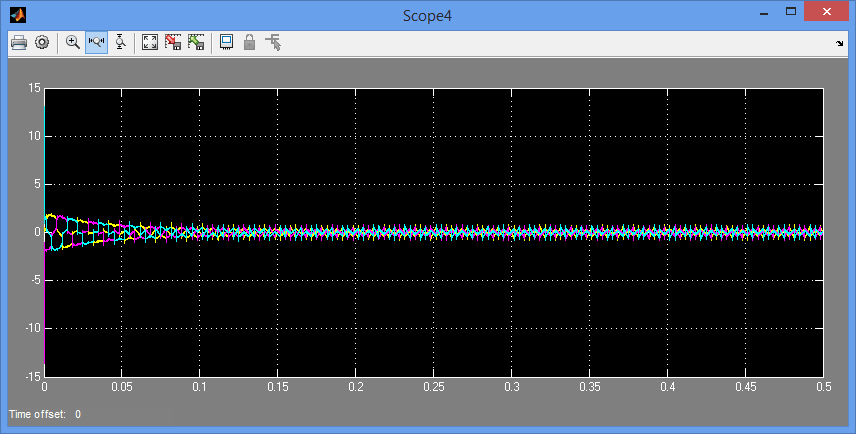Click the x-axis label 0.35
This screenshot has height=434, width=856.
point(590,387)
